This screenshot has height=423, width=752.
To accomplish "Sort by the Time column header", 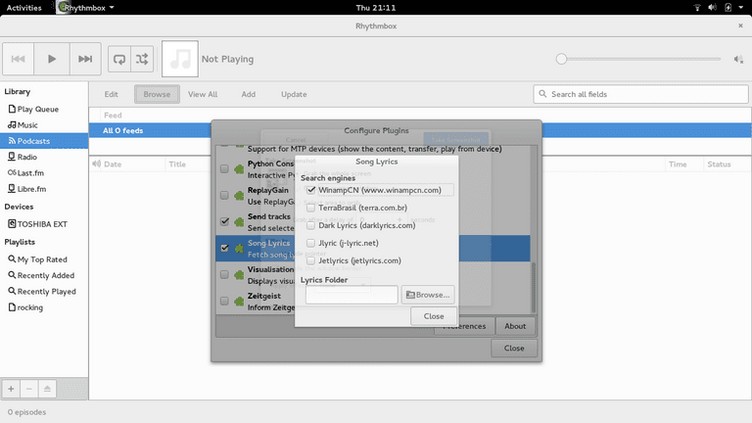I will click(677, 164).
